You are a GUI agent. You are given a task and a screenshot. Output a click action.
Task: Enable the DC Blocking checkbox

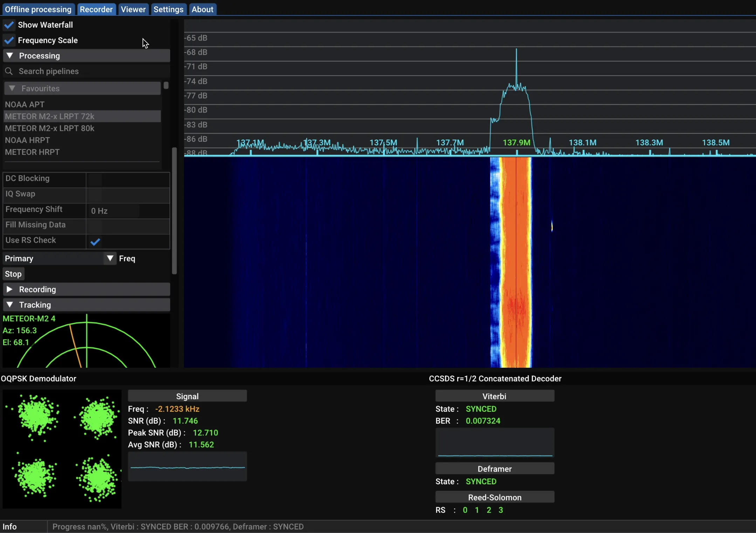pos(95,180)
